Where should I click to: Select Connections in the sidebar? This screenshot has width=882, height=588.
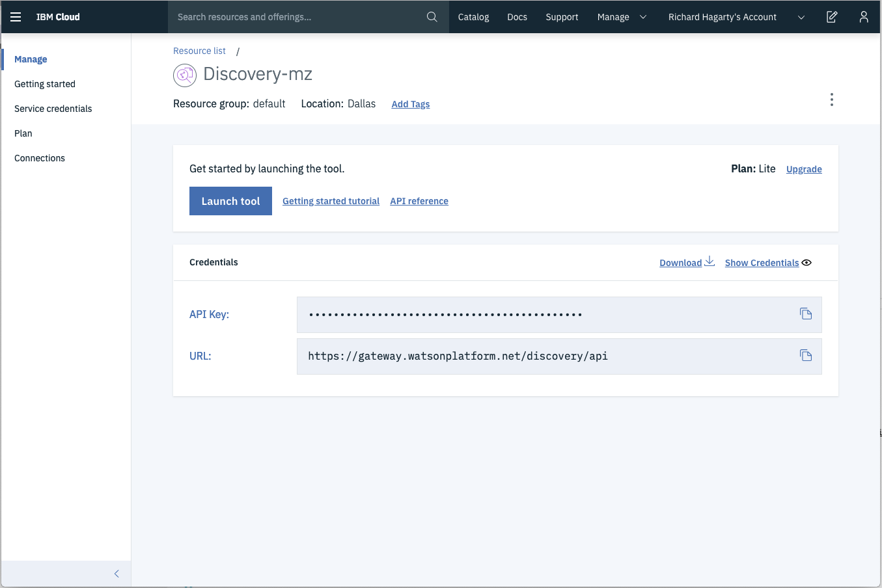pos(40,158)
